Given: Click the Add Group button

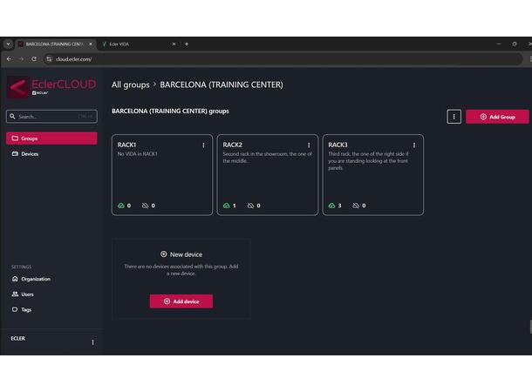Looking at the screenshot, I should coord(497,117).
